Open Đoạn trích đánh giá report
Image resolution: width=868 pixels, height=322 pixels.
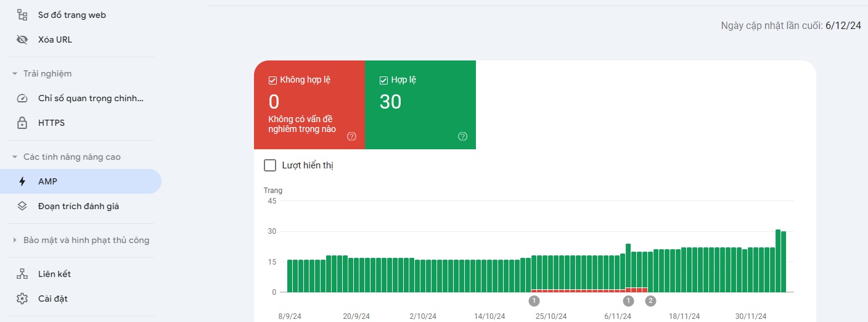click(81, 206)
